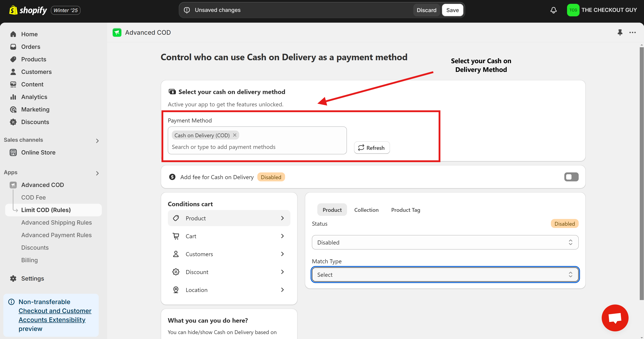Remove the Cash on Delivery (COD) tag
The height and width of the screenshot is (339, 644).
(235, 135)
